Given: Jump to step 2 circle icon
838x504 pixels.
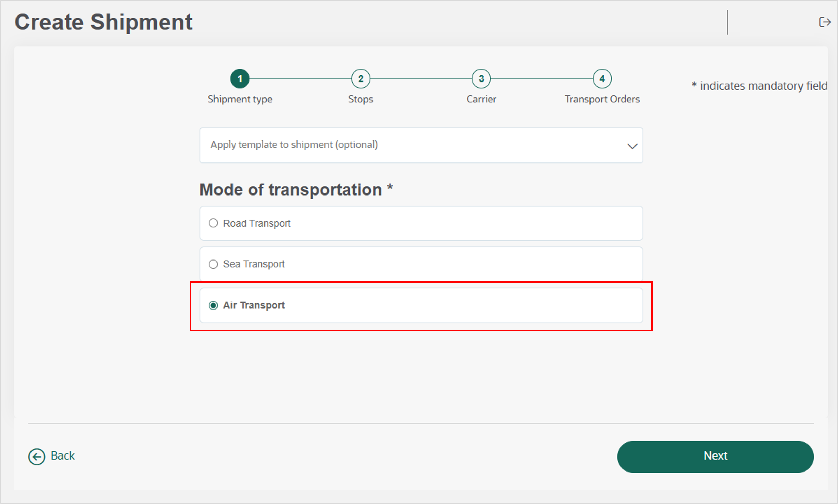Looking at the screenshot, I should [x=361, y=79].
